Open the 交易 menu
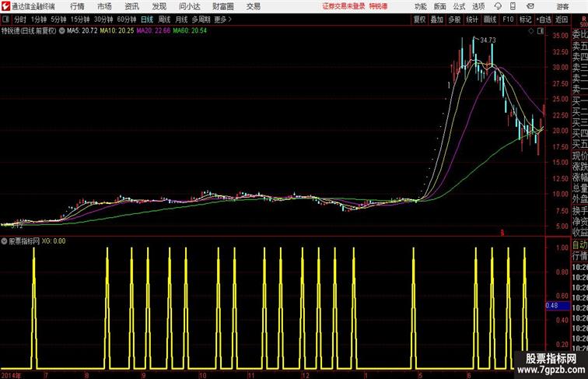The height and width of the screenshot is (379, 588). 254,6
